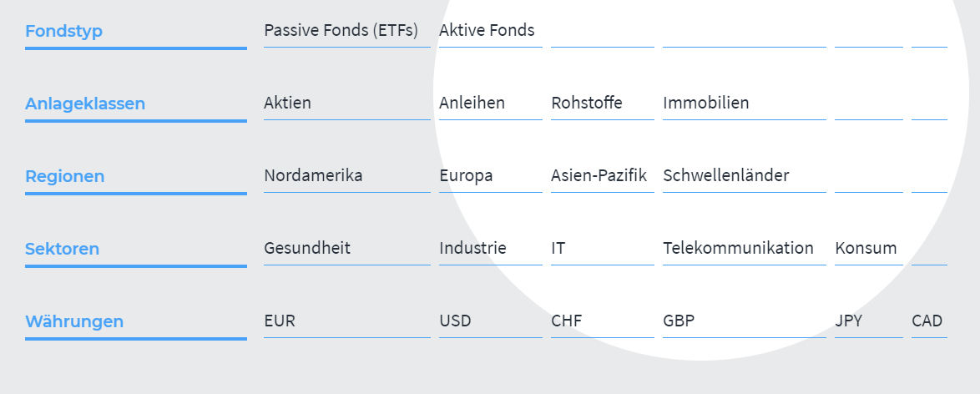Pick the Konsum sector

[866, 248]
